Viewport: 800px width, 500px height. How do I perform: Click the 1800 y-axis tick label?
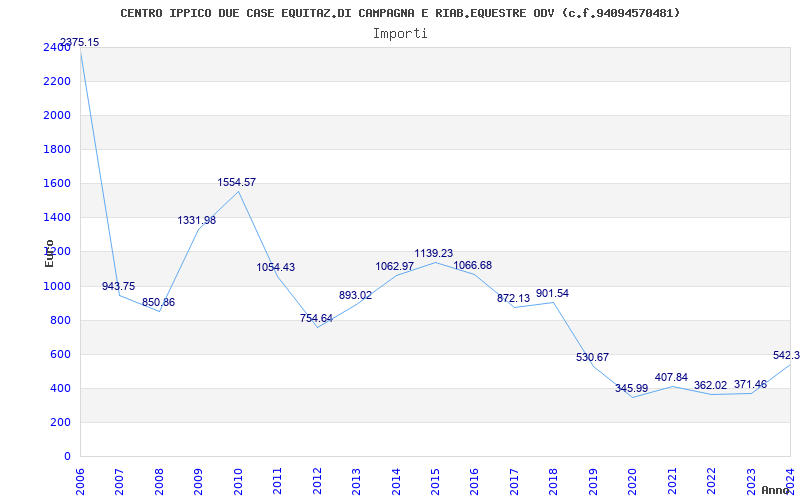(x=58, y=149)
